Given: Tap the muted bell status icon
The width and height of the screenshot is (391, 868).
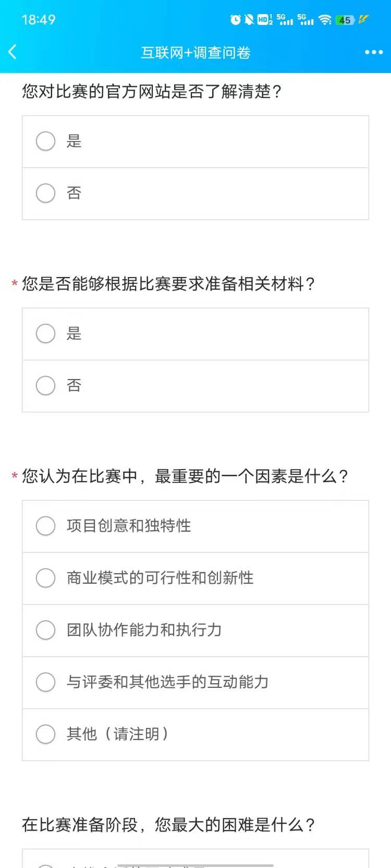Looking at the screenshot, I should coord(249,20).
